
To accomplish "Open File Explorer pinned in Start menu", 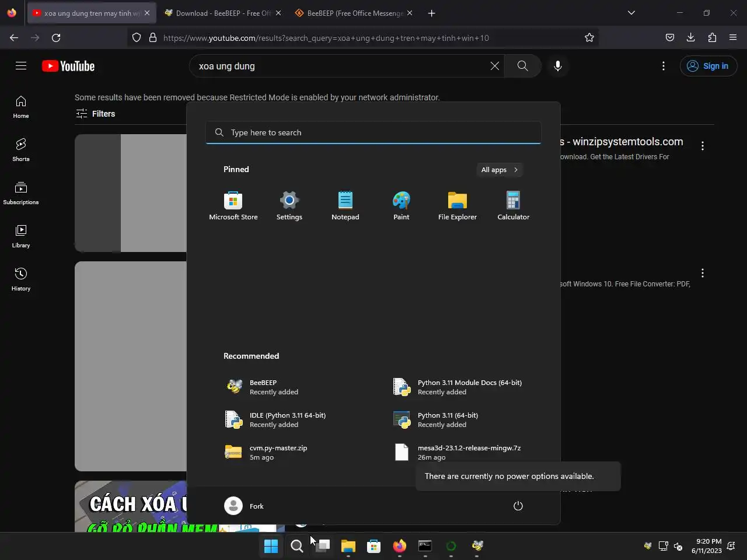I will [x=458, y=206].
